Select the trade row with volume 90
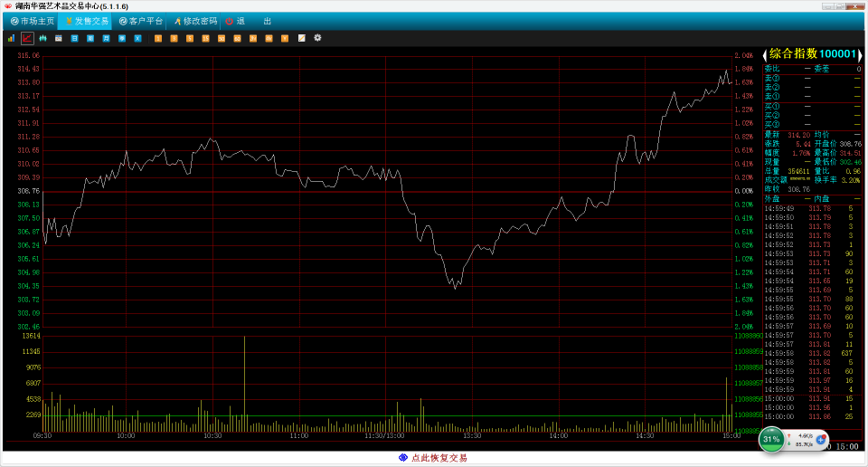 812,253
